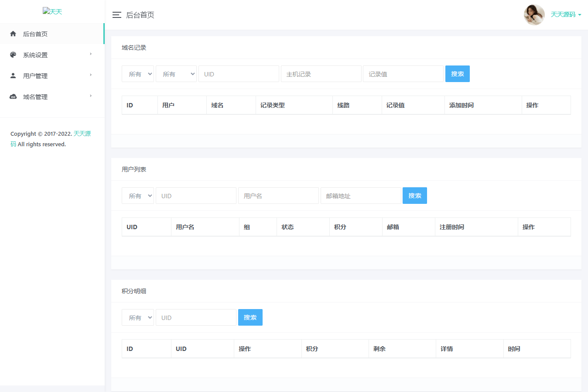Click the user avatar in top right corner
This screenshot has height=392, width=588.
(x=534, y=14)
